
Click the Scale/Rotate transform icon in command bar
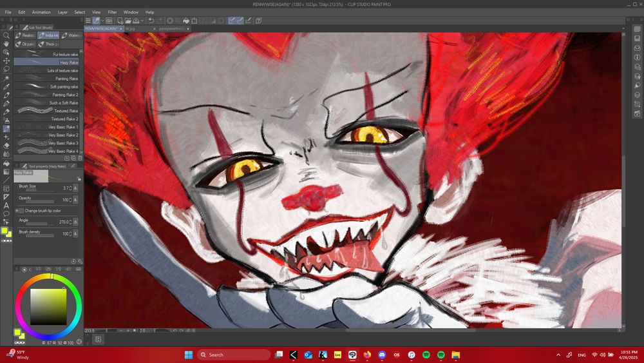194,21
